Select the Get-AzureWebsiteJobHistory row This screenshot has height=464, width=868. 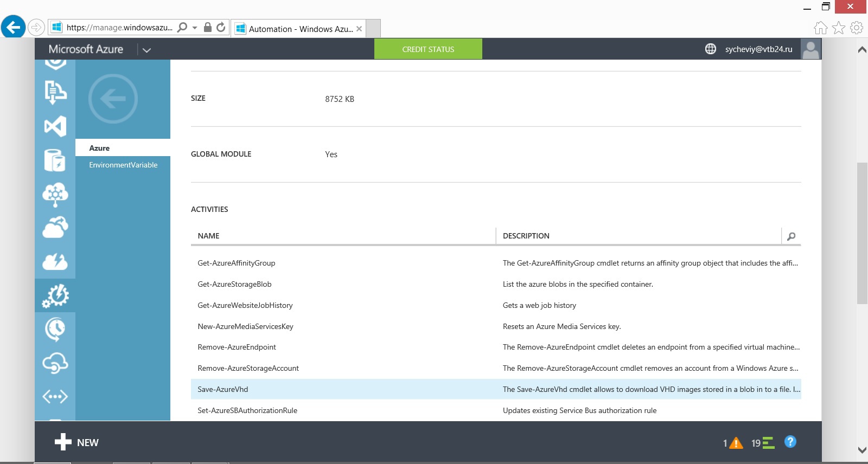click(x=496, y=305)
